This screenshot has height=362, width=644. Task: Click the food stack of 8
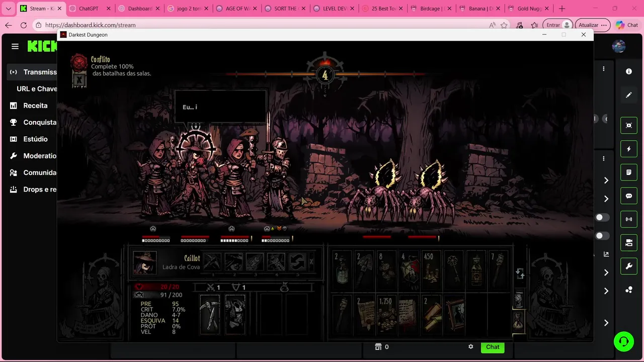coord(387,270)
